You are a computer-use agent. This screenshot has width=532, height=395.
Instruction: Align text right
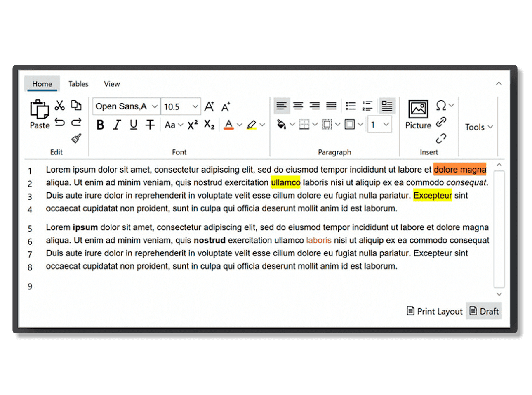pos(315,106)
